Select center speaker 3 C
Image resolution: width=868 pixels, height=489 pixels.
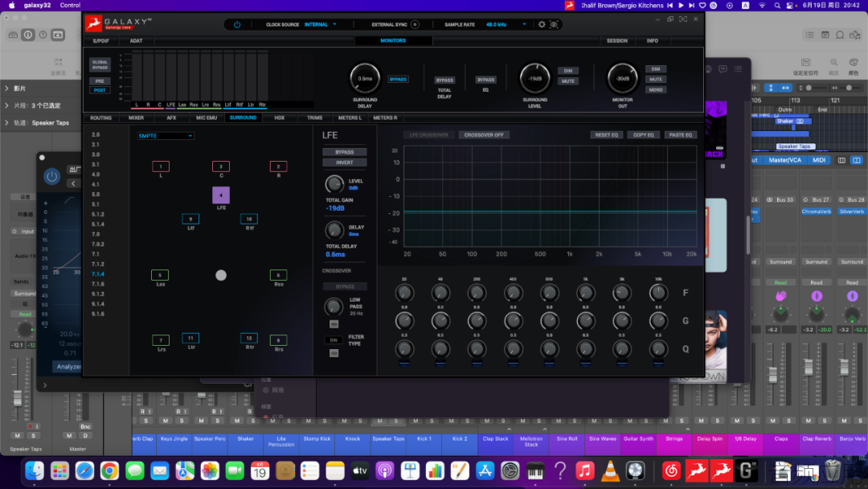pos(221,166)
